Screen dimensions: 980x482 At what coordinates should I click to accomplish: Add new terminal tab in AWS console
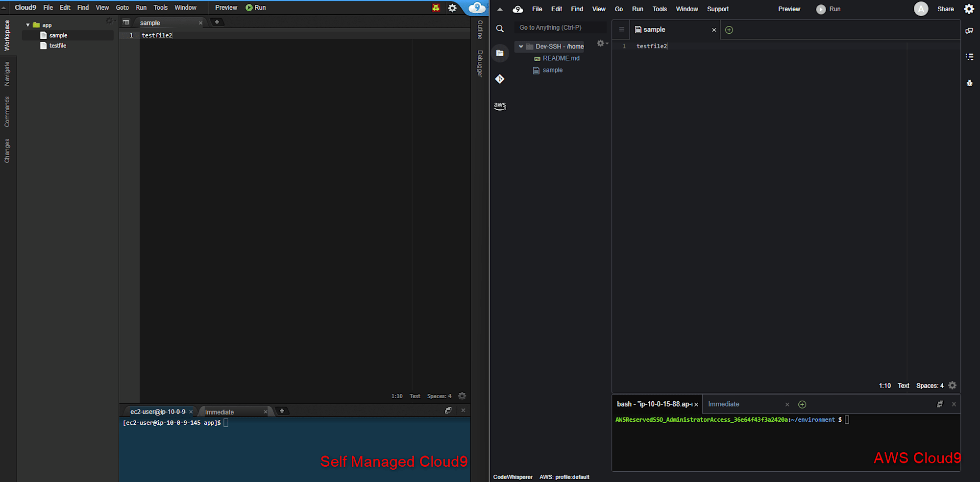[802, 405]
